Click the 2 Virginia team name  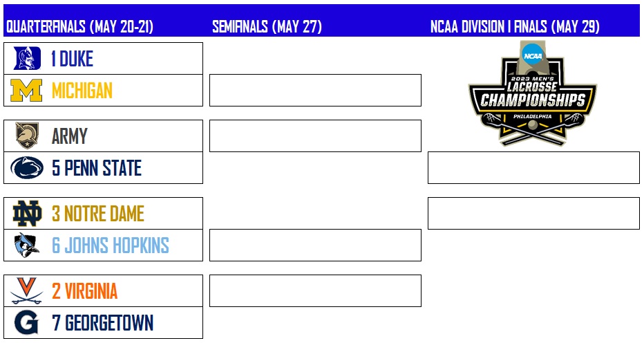[x=85, y=291]
